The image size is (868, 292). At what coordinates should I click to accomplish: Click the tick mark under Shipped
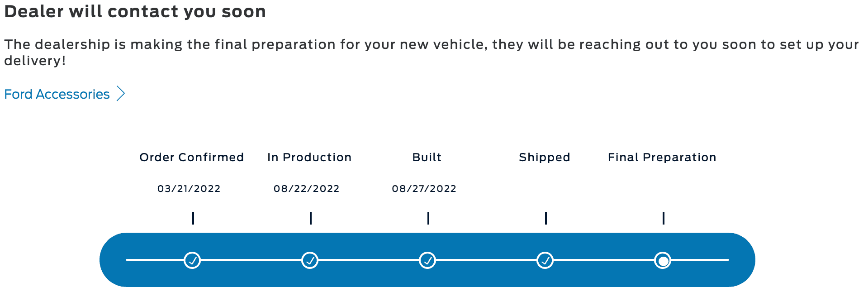pos(546,218)
